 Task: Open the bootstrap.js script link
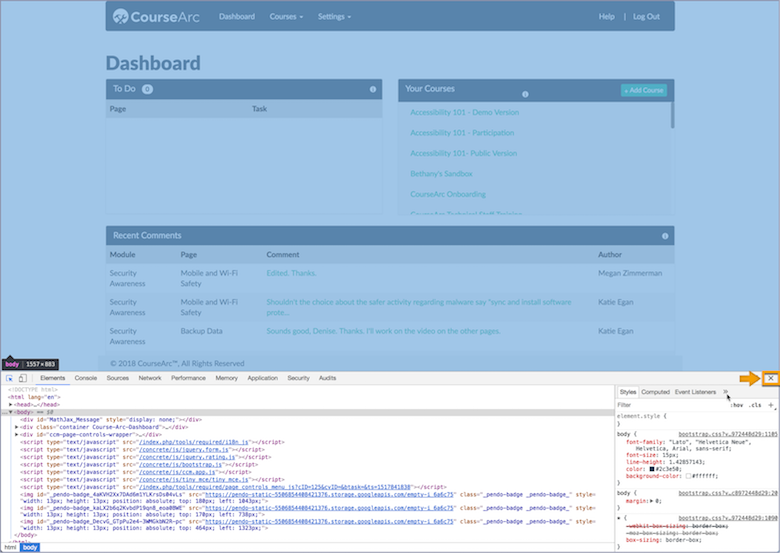(x=181, y=464)
